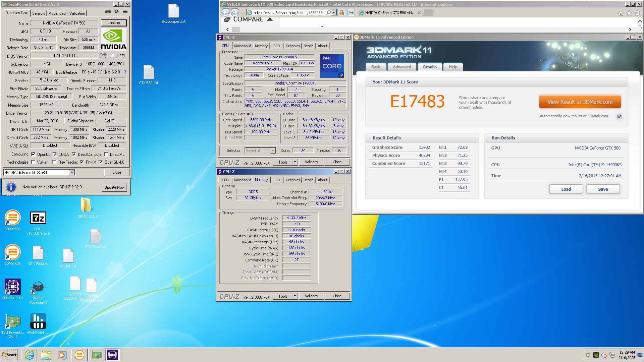Expand Tools dropdown arrow in CPU-Z CPU window

click(x=295, y=162)
